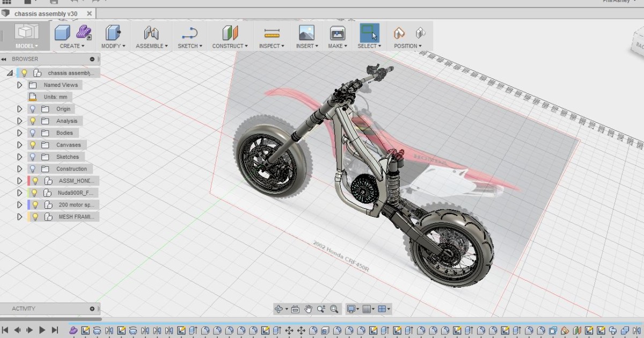
Task: Expand the Origin folder in browser
Action: tap(19, 108)
